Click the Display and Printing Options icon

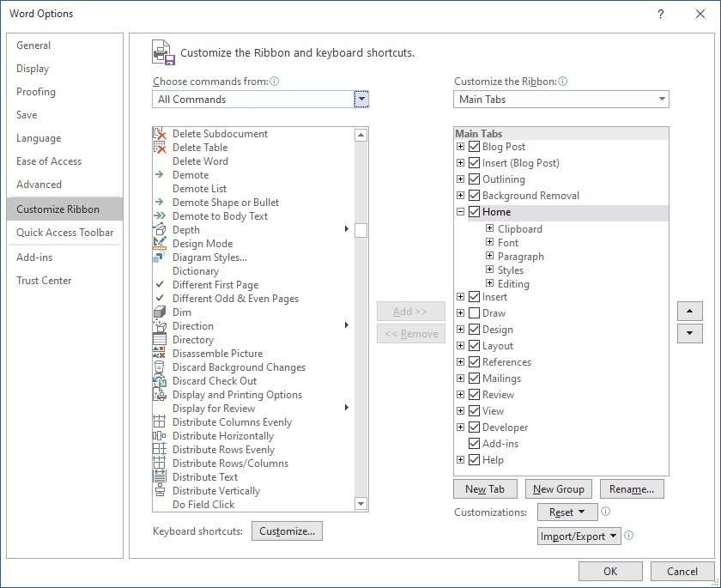click(159, 395)
